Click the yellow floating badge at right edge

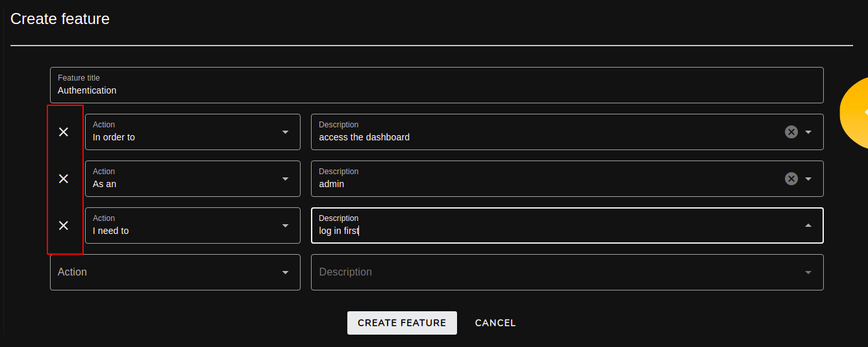(x=854, y=114)
